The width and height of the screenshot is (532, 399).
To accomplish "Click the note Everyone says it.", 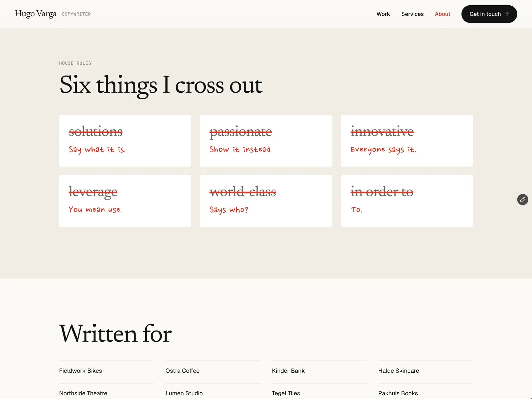I will (383, 150).
